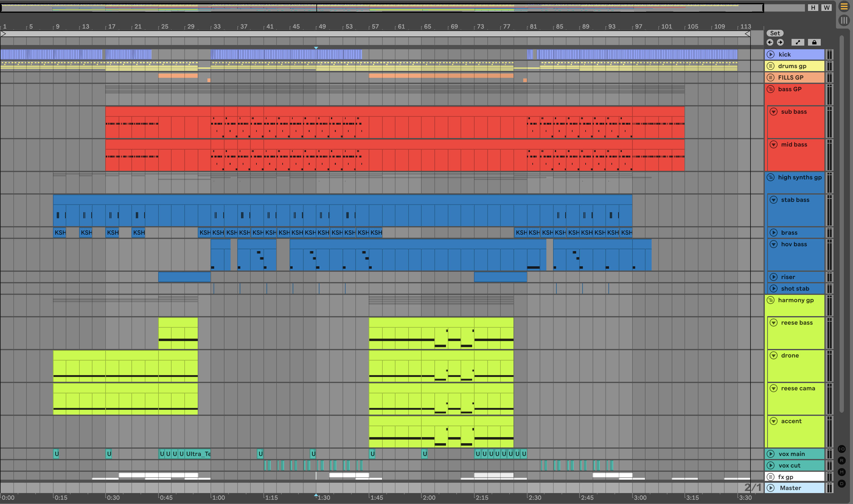Jump to the previous locator arrow
Viewport: 853px width, 504px height.
click(770, 42)
